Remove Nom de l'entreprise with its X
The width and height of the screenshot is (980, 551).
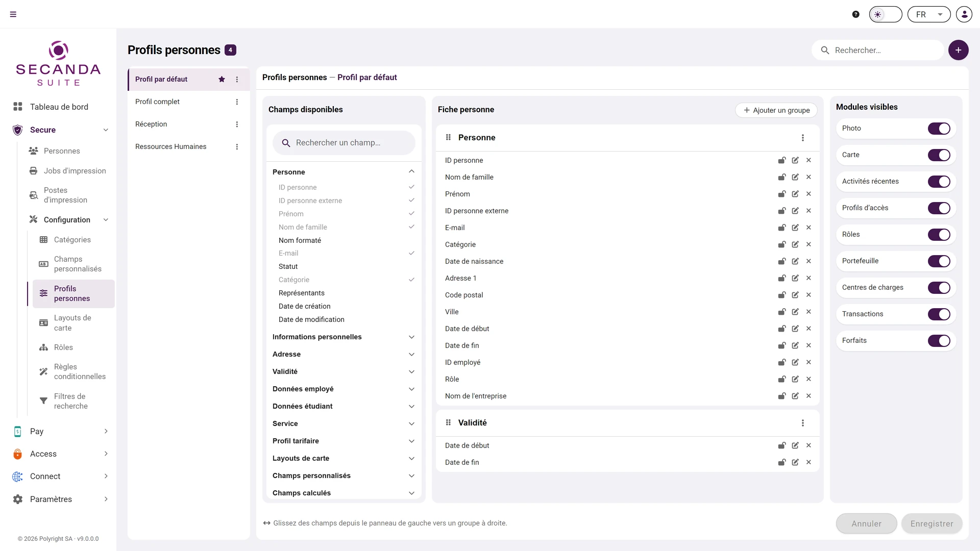[x=808, y=396]
